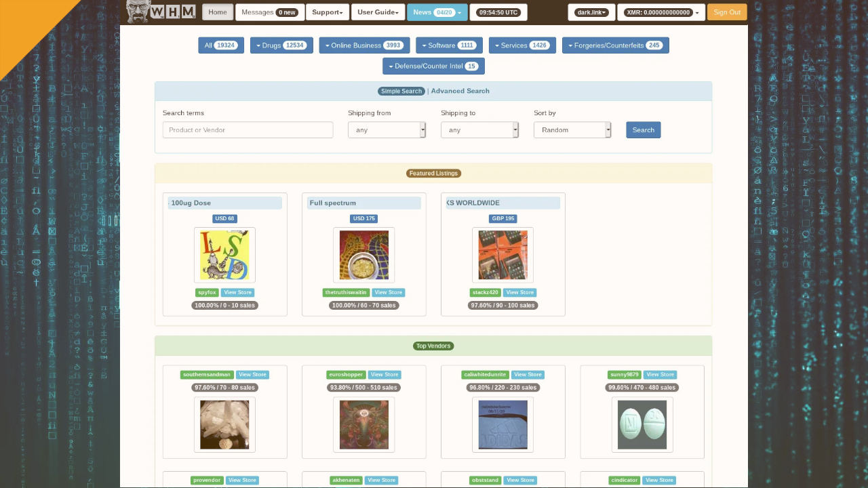The image size is (868, 488).
Task: Click the Sign Out button
Action: [x=726, y=12]
